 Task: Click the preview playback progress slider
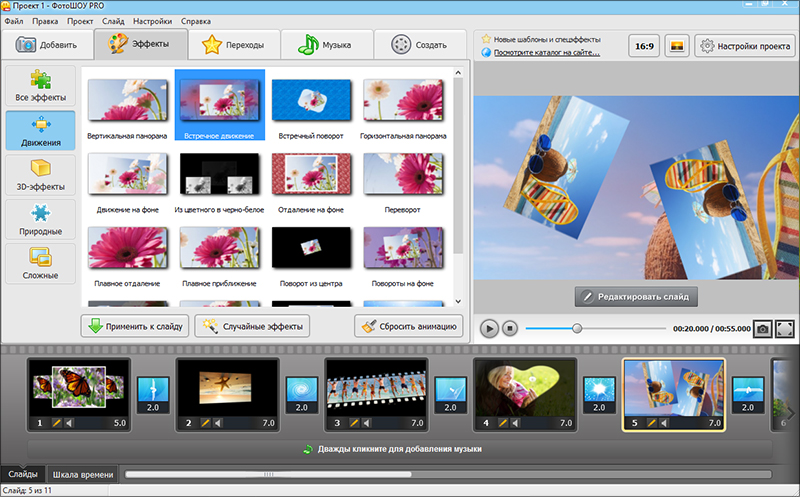[x=595, y=329]
